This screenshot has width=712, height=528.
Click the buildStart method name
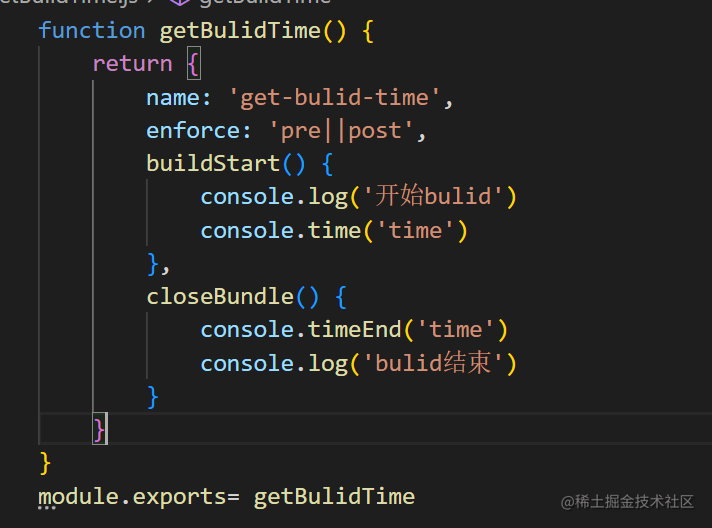click(213, 163)
